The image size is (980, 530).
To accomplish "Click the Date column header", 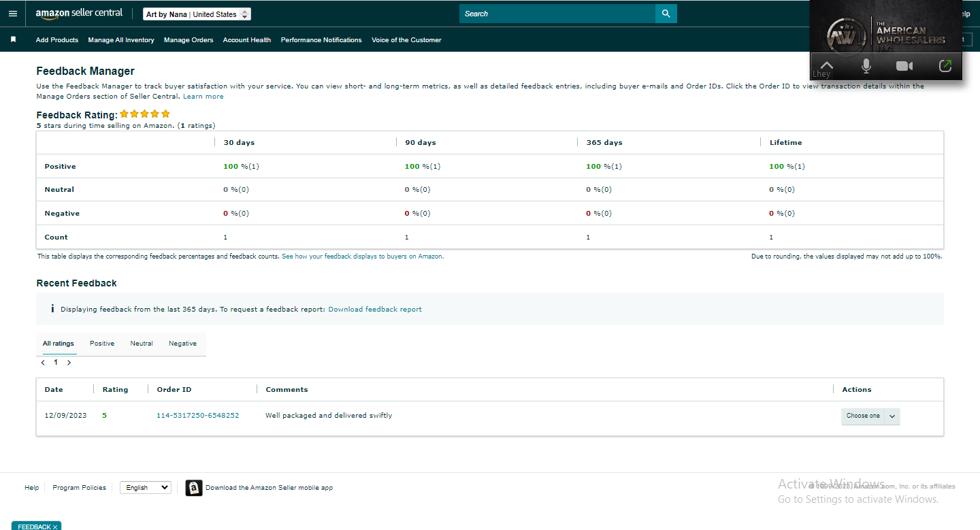I will click(x=54, y=390).
